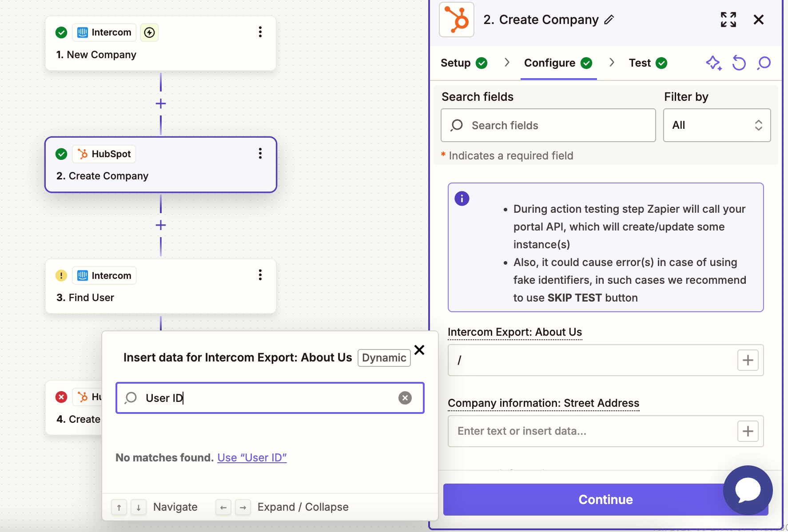Click the green check beside Test tab

coord(661,63)
